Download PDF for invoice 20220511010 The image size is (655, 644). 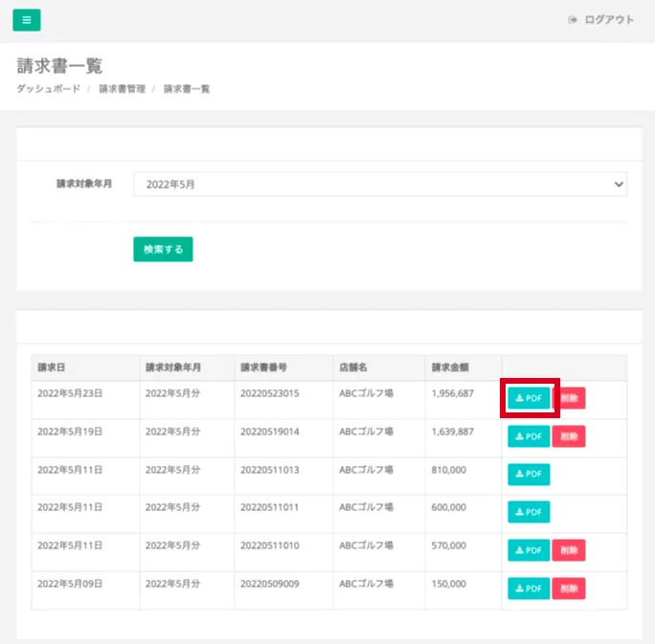tap(529, 550)
